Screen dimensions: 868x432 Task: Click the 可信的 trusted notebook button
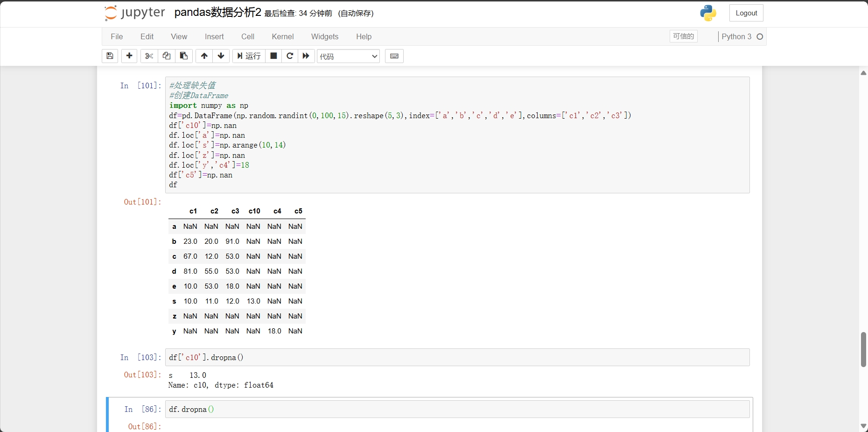683,36
